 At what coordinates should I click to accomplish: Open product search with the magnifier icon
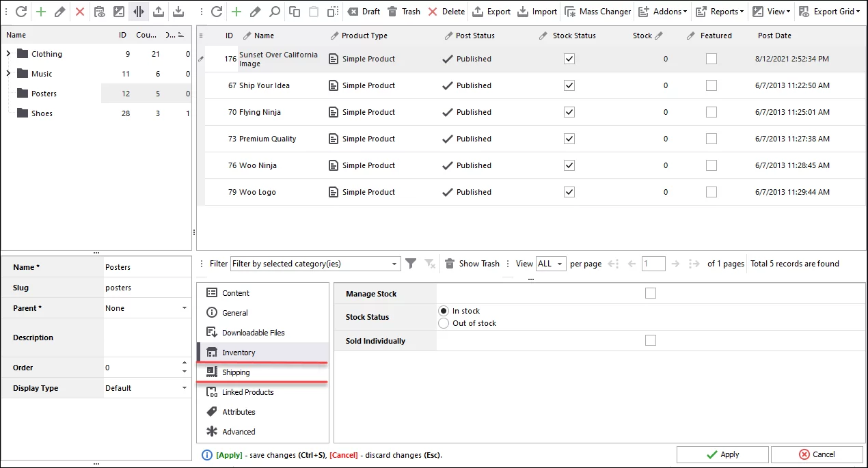tap(274, 11)
